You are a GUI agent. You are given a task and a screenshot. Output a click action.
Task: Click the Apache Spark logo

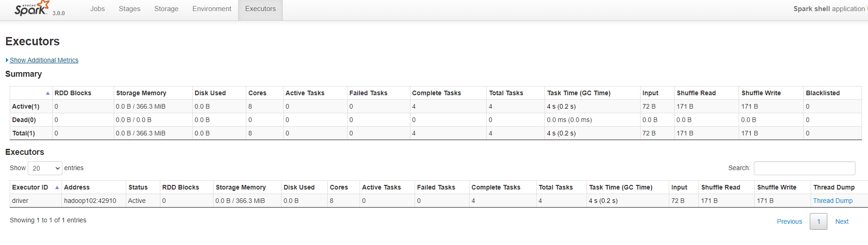point(31,9)
